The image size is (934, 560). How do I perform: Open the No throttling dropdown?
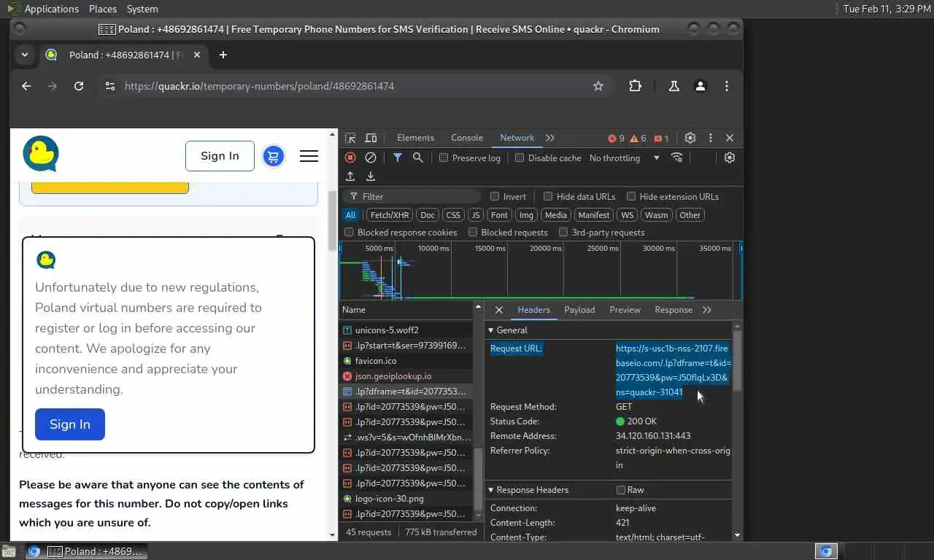[624, 157]
